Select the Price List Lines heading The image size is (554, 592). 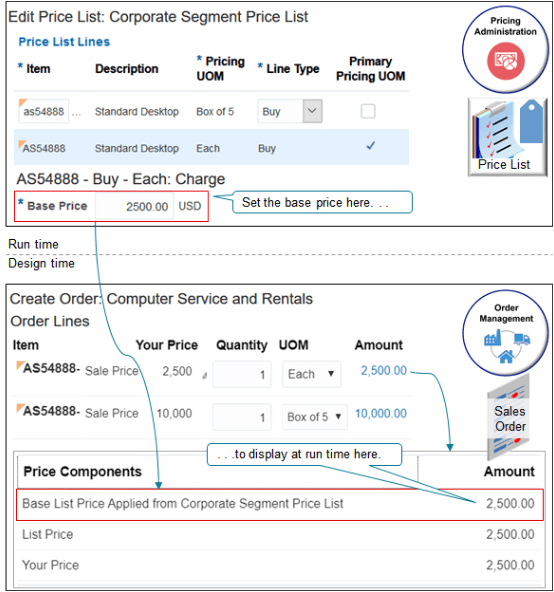(64, 42)
